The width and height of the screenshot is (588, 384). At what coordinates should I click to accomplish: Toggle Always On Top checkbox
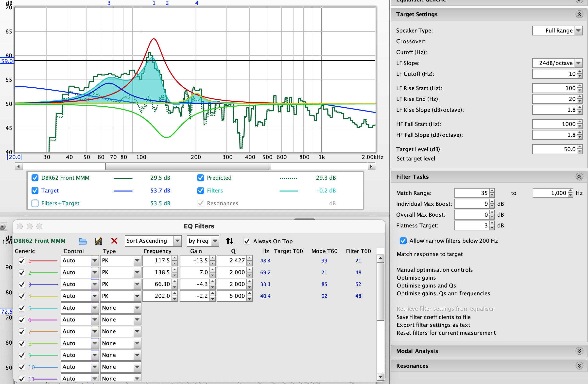(x=247, y=241)
